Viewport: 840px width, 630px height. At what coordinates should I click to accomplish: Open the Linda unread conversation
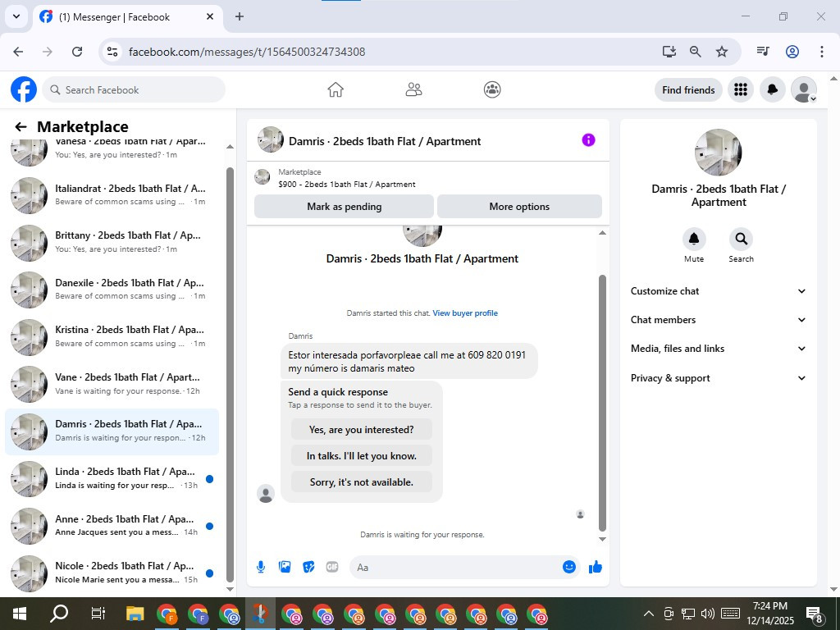112,478
